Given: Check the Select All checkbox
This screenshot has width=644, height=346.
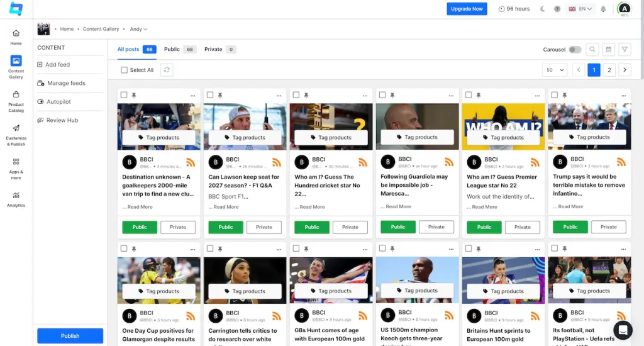Looking at the screenshot, I should click(124, 70).
